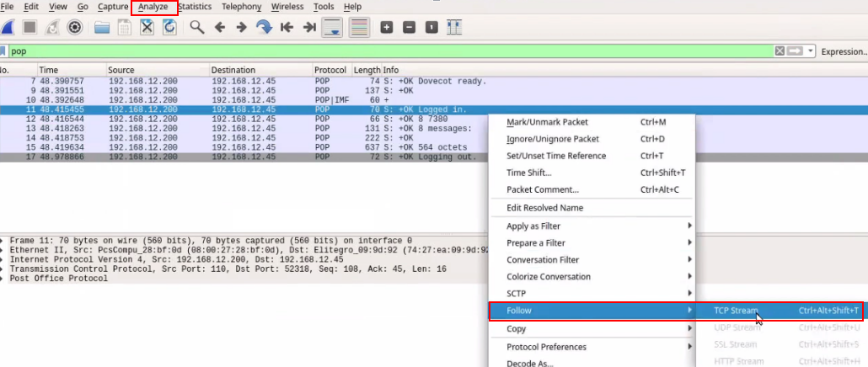Open capture options gear icon
Image resolution: width=868 pixels, height=367 pixels.
75,27
